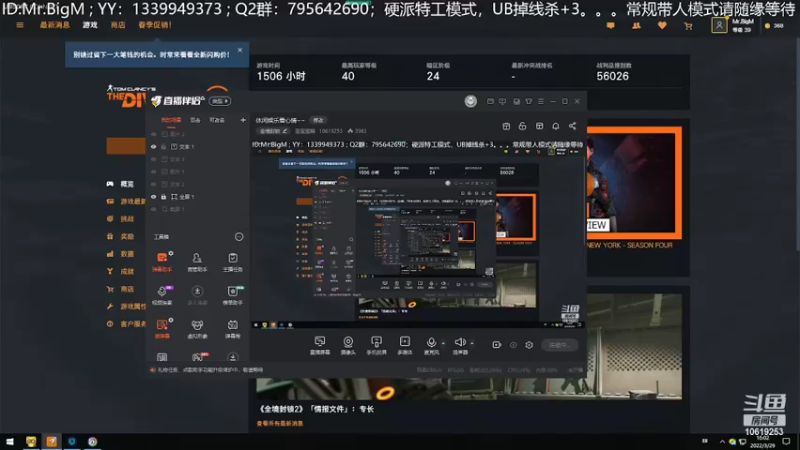Open the mode switch pill beside the logo
Image resolution: width=800 pixels, height=450 pixels.
(220, 101)
